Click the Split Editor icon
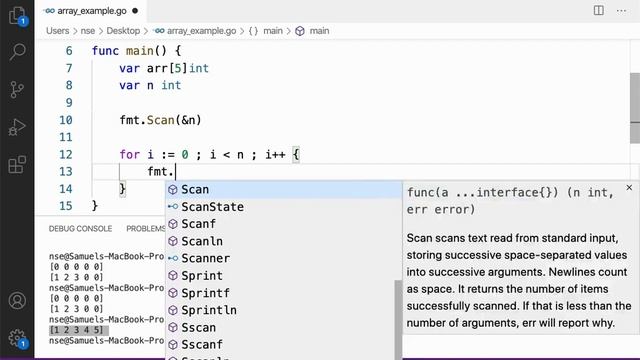Image resolution: width=640 pixels, height=360 pixels. tap(598, 10)
